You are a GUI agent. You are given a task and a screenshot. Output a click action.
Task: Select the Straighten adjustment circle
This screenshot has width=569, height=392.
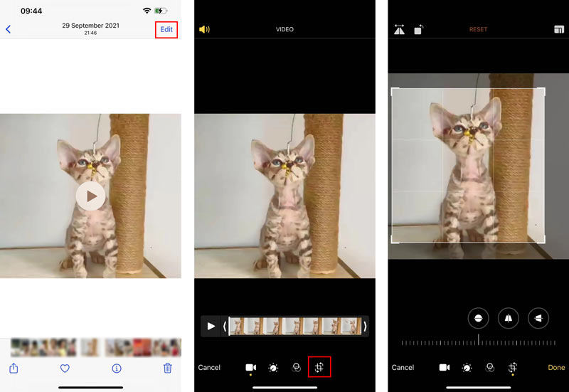[x=478, y=318]
